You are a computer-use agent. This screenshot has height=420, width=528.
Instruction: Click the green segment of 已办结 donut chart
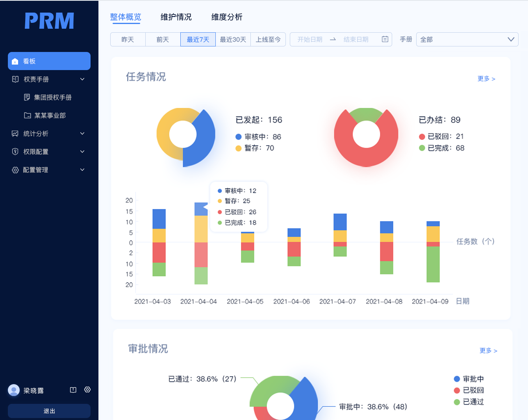(366, 114)
